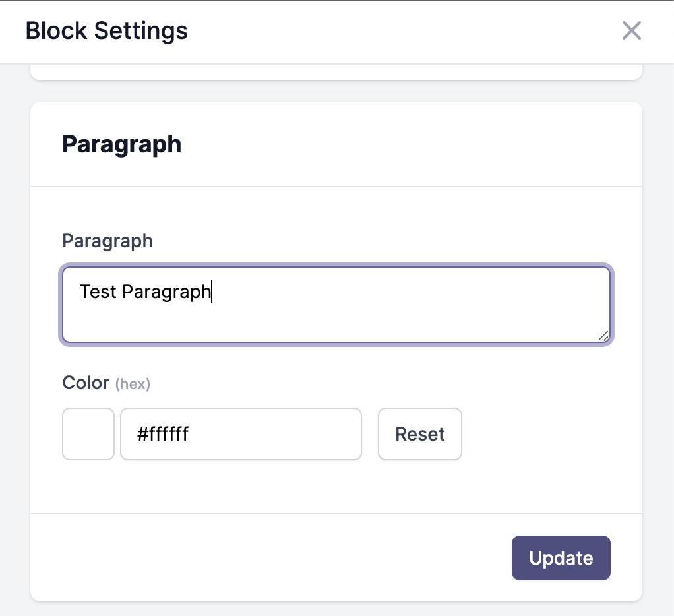Open the white color picker swatch

pos(88,434)
